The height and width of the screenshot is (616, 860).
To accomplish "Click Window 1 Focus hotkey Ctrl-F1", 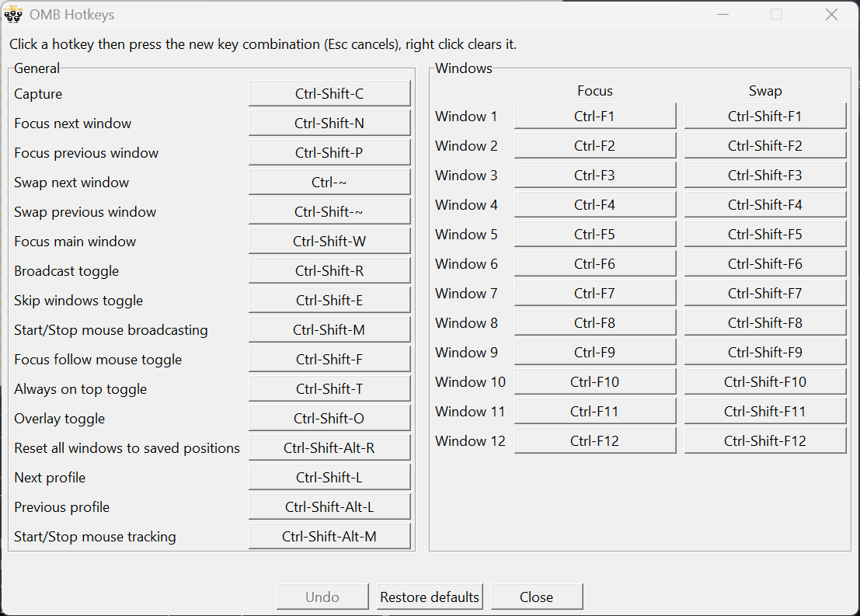I will tap(595, 117).
